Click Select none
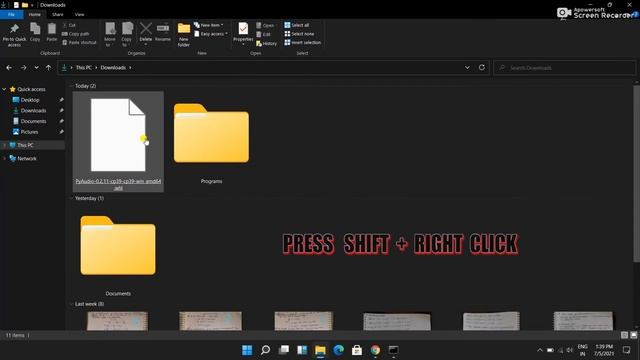Screen dimensions: 640x360 click(299, 34)
